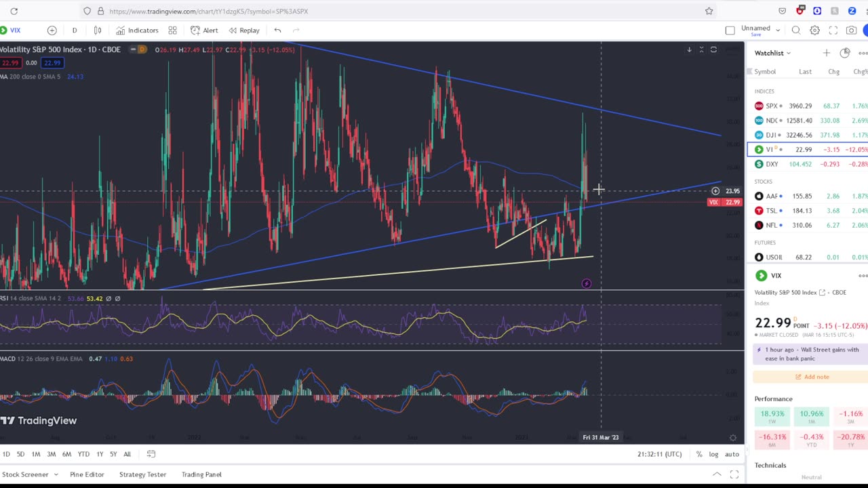This screenshot has width=868, height=488.
Task: Select USOIL futures row in watchlist
Action: [808, 257]
